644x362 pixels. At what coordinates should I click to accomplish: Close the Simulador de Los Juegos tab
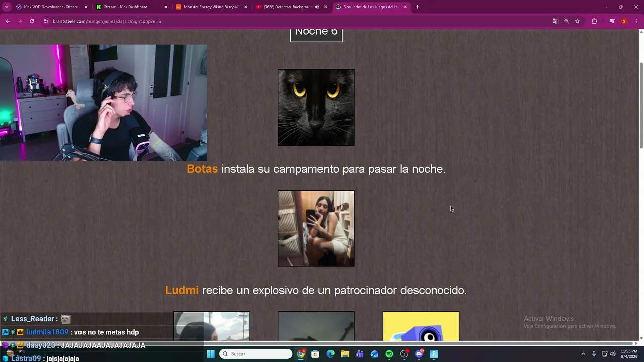pyautogui.click(x=405, y=7)
